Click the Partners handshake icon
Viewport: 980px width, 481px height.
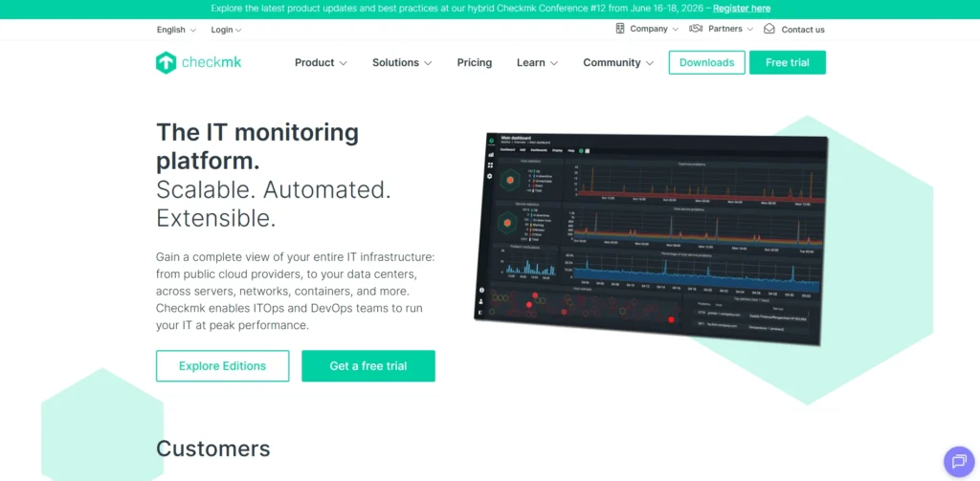pos(697,29)
